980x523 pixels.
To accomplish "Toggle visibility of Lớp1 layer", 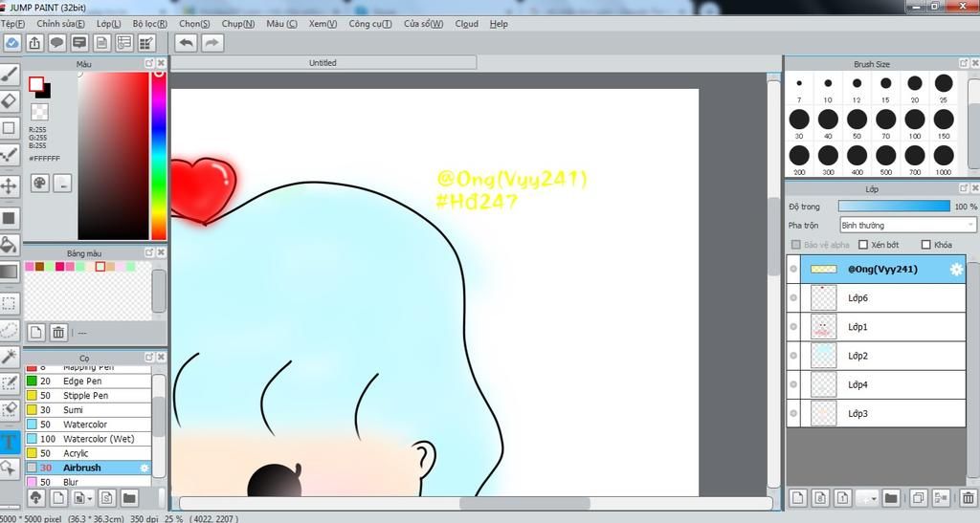I will (x=793, y=326).
